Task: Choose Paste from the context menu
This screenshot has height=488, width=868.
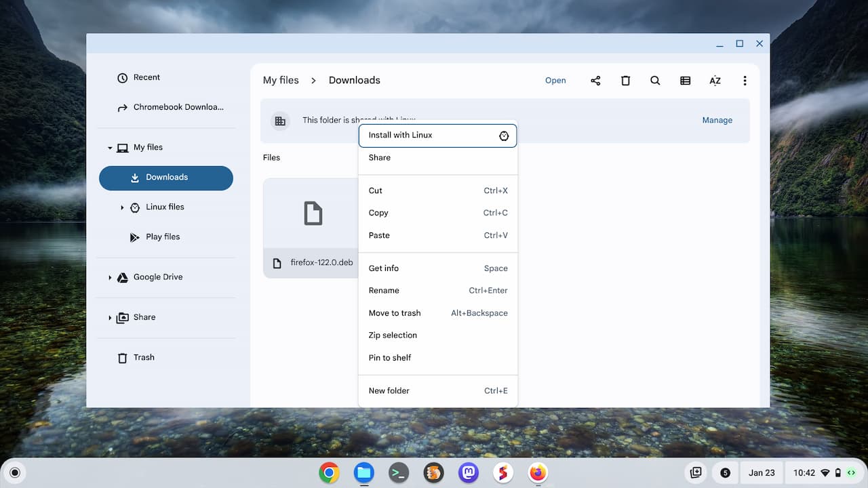Action: pos(437,235)
